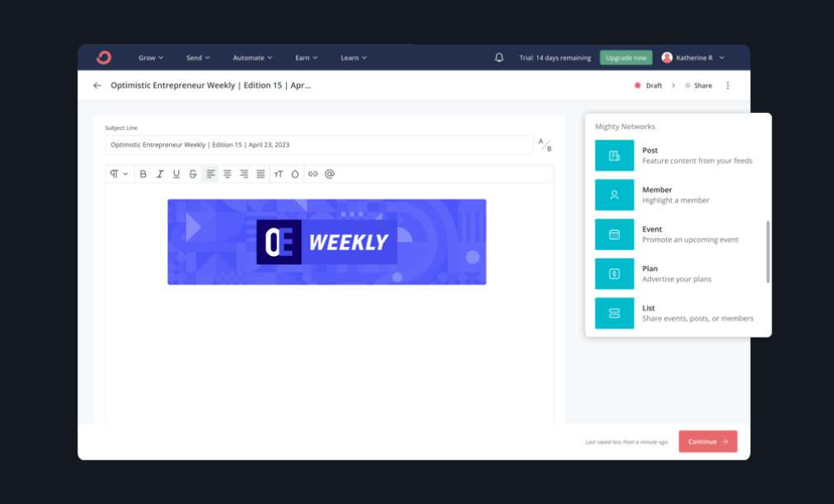This screenshot has width=834, height=504.
Task: Open the Automate menu
Action: point(252,58)
